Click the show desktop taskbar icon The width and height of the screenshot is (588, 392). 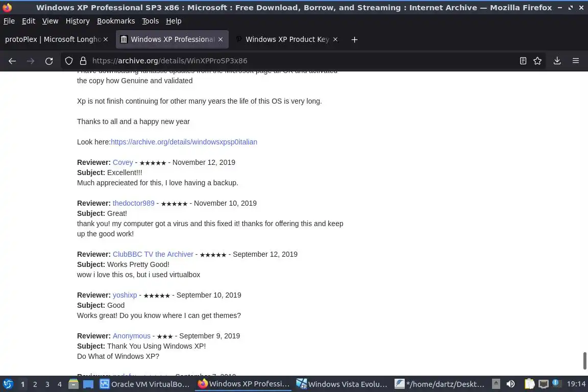coord(88,384)
